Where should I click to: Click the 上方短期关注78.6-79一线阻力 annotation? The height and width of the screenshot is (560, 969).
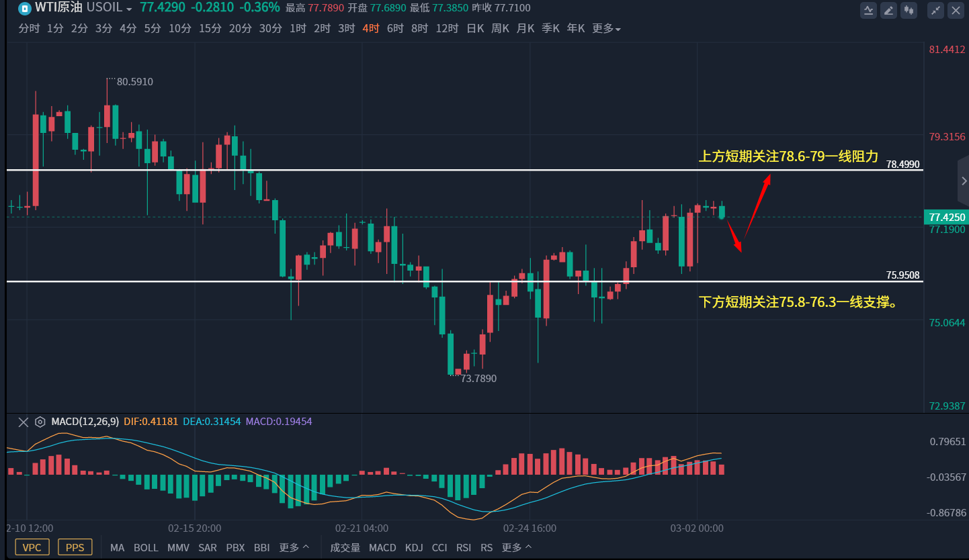pyautogui.click(x=789, y=156)
